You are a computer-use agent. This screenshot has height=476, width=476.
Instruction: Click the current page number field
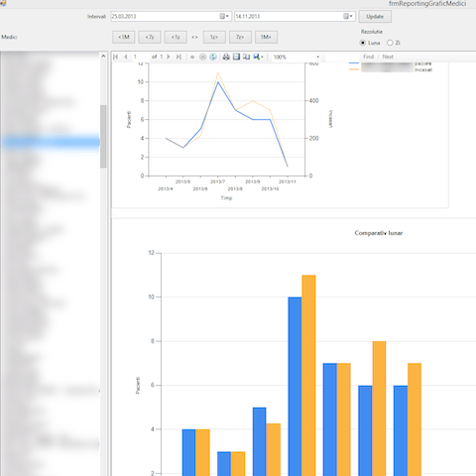[141, 57]
